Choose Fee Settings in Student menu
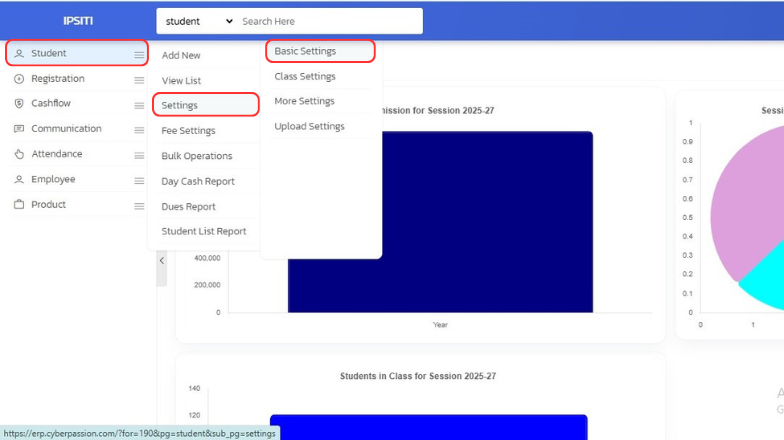Viewport: 784px width, 440px height. pyautogui.click(x=188, y=131)
